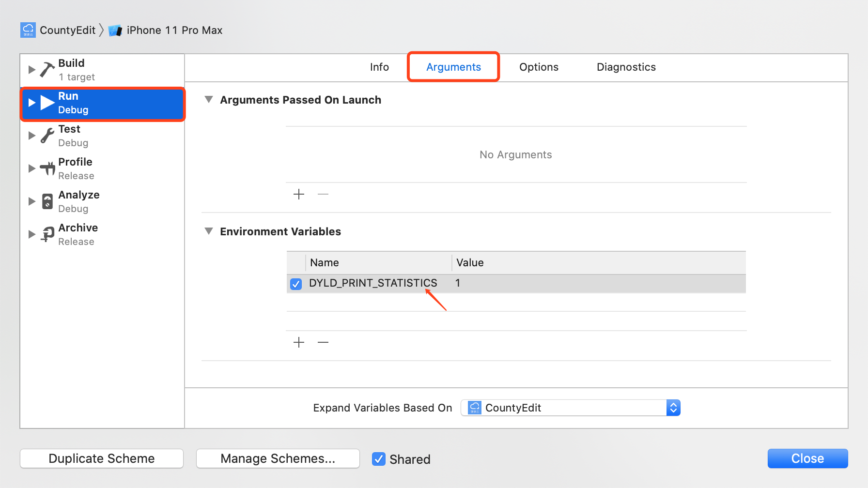Add a new environment variable with plus
Screen dimensions: 868x488
[299, 342]
